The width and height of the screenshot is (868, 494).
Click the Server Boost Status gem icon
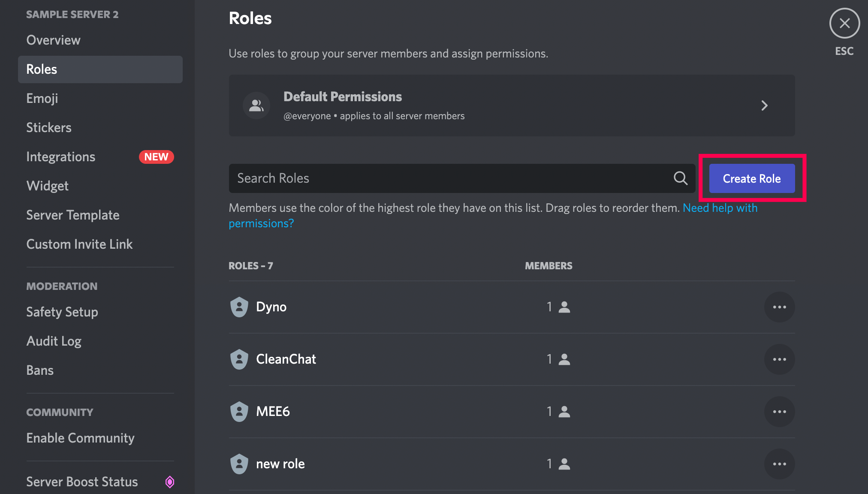[x=170, y=482]
